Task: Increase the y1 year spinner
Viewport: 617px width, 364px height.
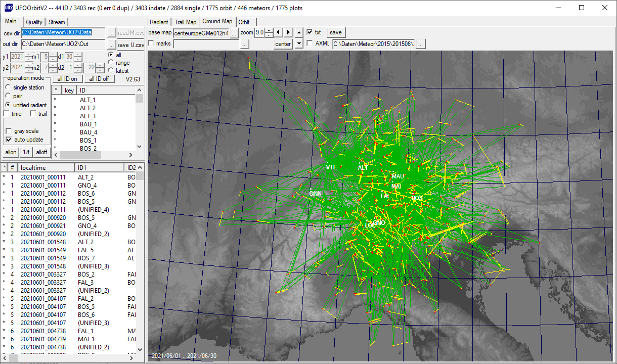Action: [x=28, y=54]
